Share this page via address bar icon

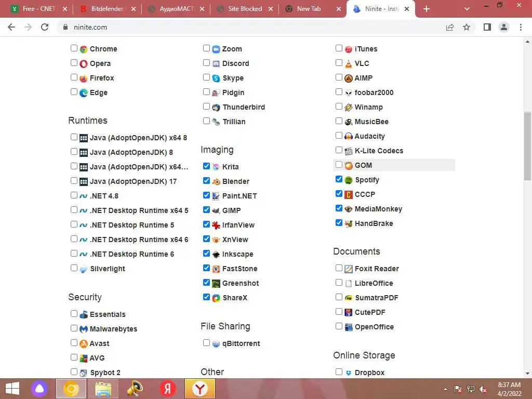[x=450, y=27]
